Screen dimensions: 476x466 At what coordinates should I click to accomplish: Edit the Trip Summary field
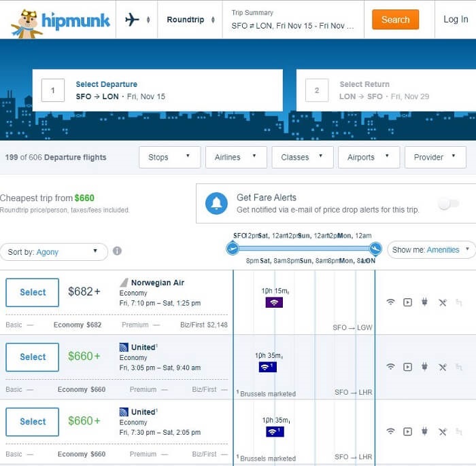coord(293,20)
